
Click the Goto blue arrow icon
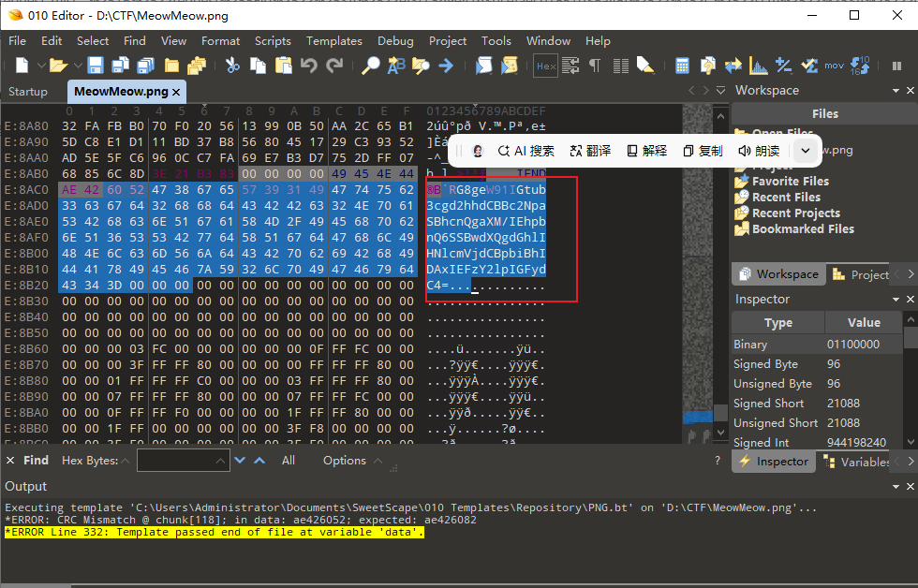(446, 66)
